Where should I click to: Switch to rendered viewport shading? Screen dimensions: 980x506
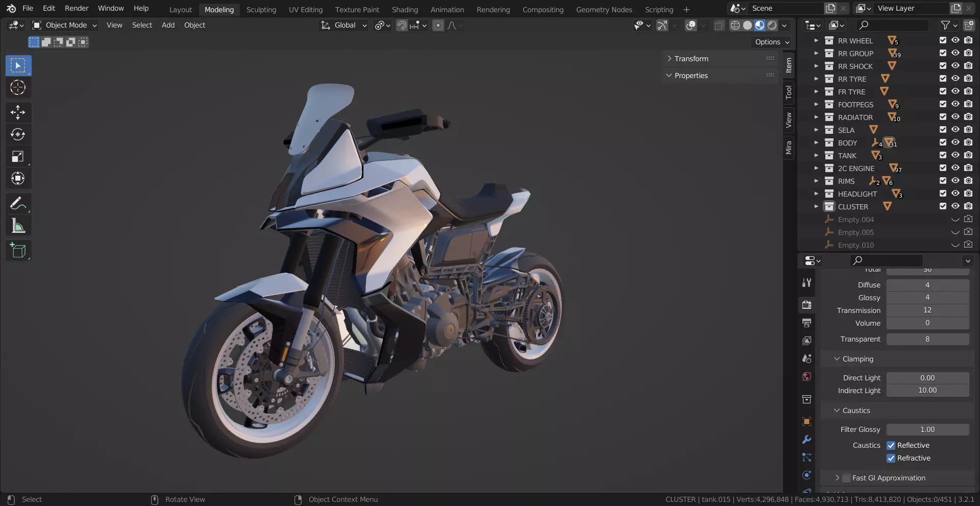pos(772,26)
